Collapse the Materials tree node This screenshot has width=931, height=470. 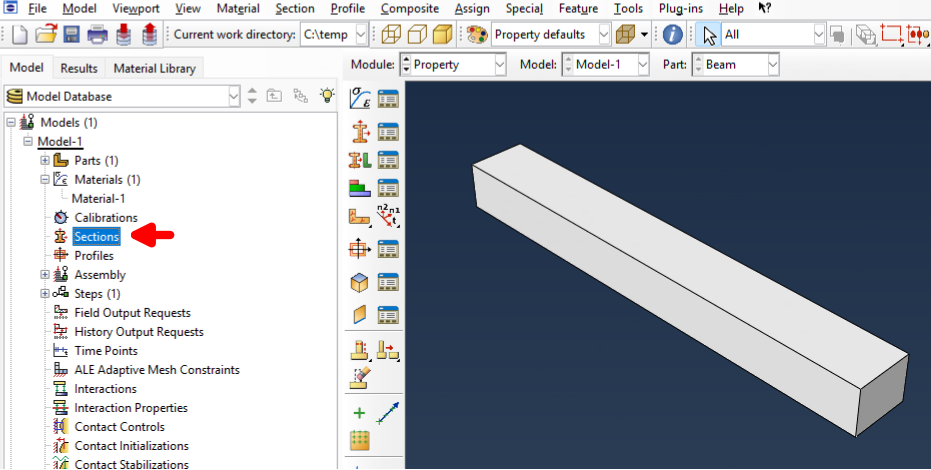click(45, 180)
